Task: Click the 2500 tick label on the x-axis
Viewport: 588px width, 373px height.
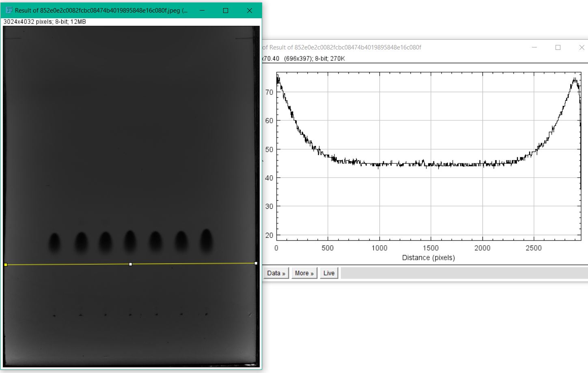Action: [534, 248]
